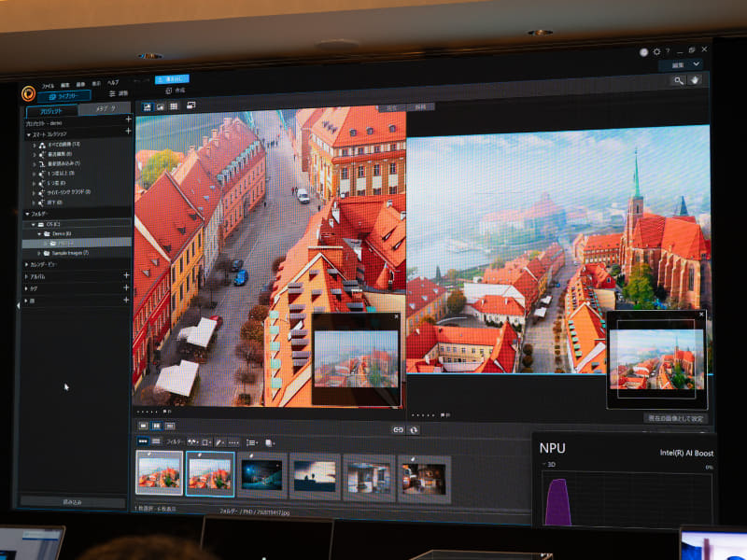
Task: Open the settings gear icon
Action: pyautogui.click(x=657, y=51)
